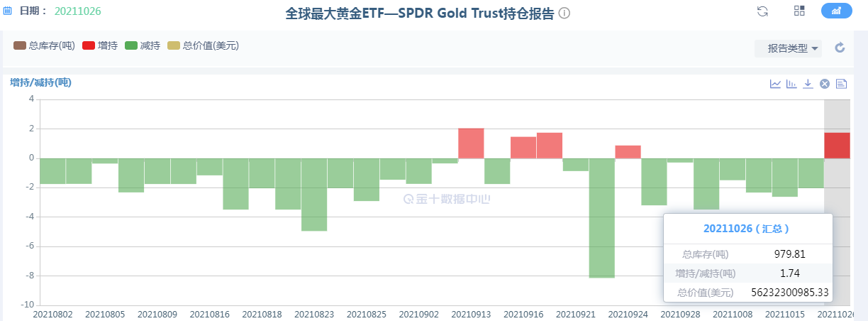868x321 pixels.
Task: Click the x-axis label 20210902
Action: click(x=419, y=313)
